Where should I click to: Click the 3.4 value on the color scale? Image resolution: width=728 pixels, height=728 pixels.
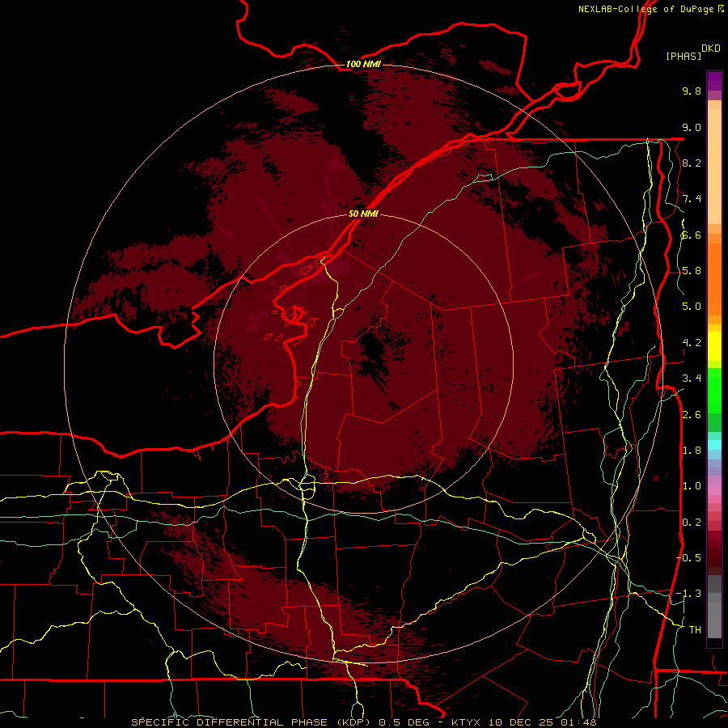point(692,379)
